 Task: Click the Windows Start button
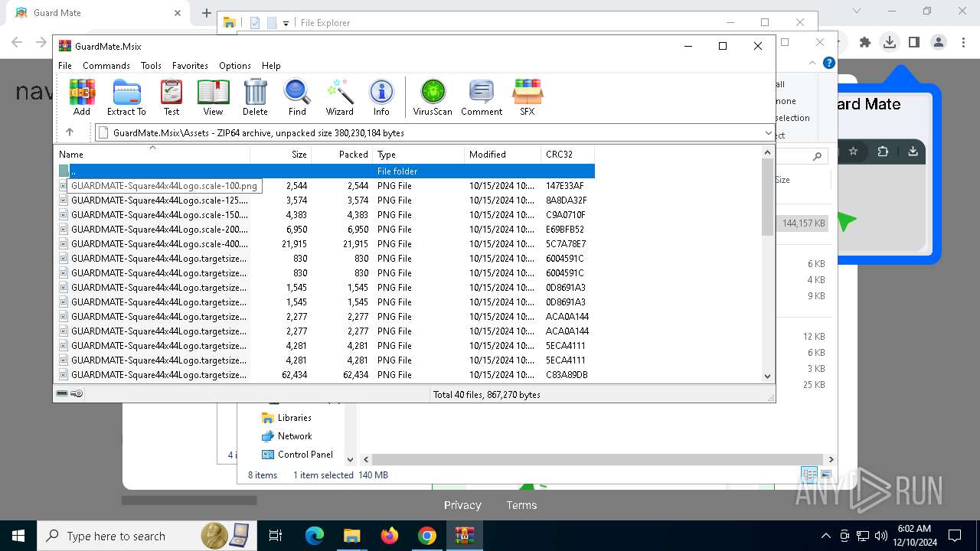coord(18,536)
